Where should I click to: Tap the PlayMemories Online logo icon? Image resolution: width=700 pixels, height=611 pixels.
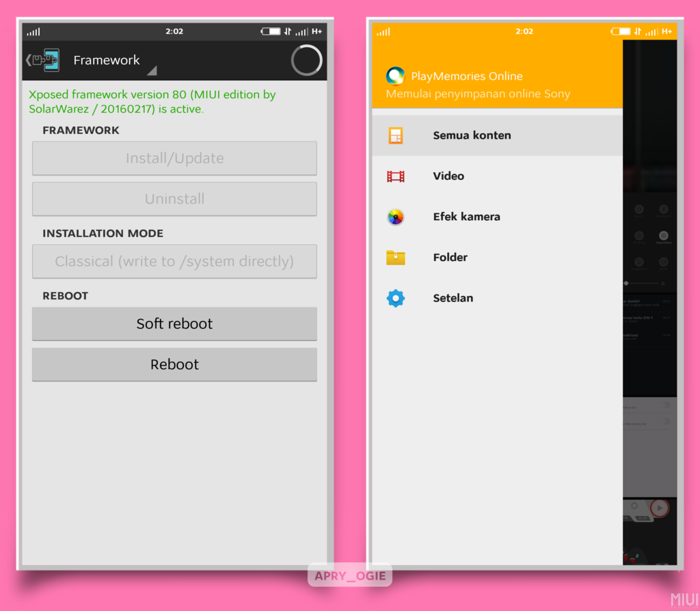[395, 76]
